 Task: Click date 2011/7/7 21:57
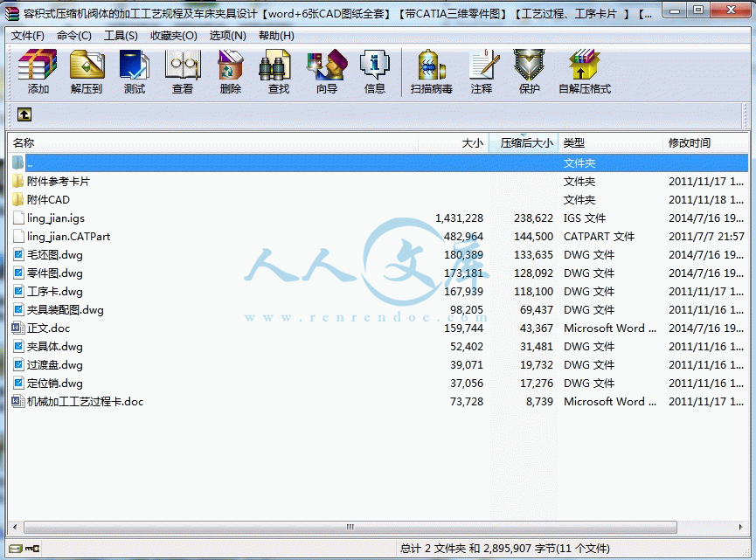click(x=706, y=237)
